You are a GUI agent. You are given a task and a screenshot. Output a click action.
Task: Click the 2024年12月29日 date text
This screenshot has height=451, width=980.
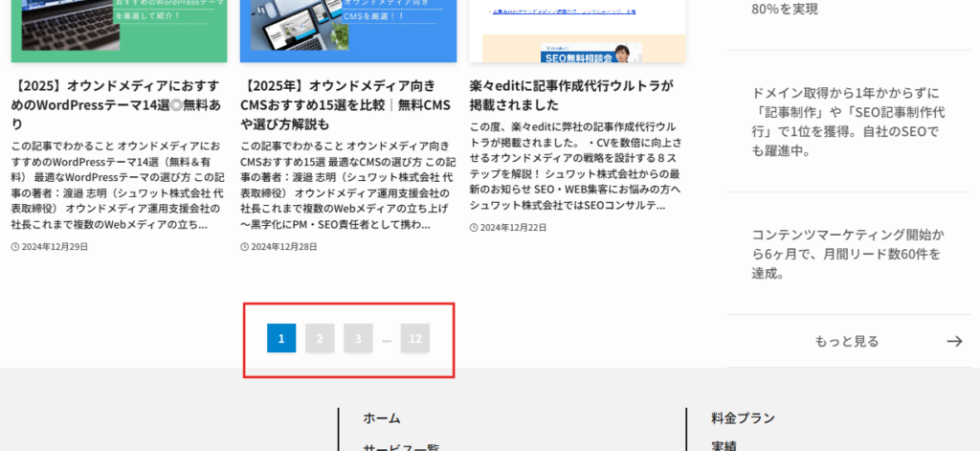point(55,247)
